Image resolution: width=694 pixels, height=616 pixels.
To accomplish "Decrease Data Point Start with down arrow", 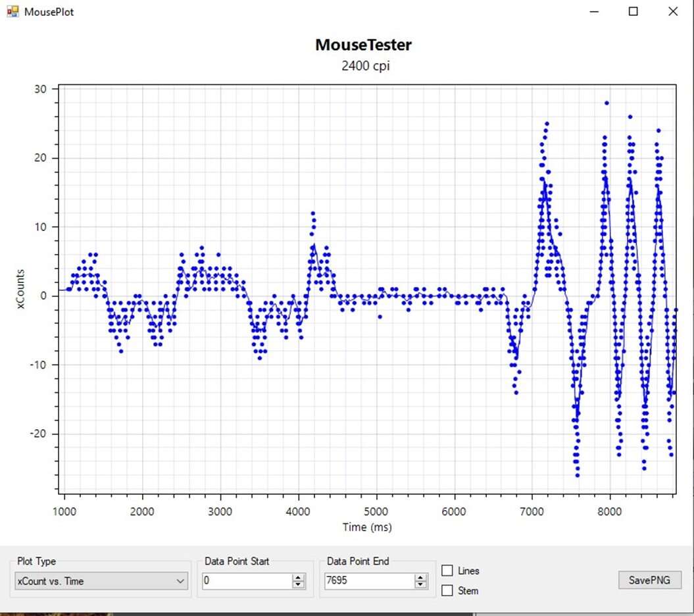I will pos(299,585).
